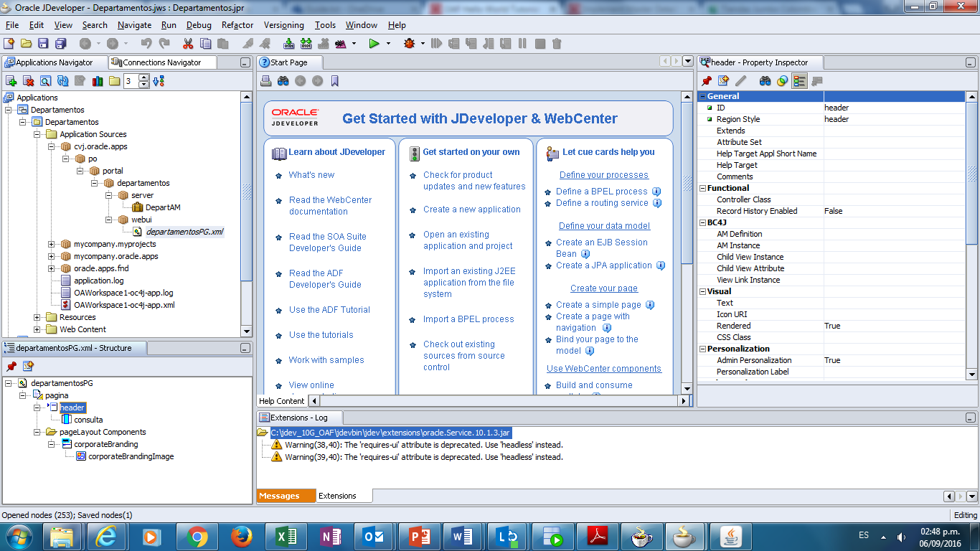Click the green Run arrow icon
Viewport: 980px width, 551px height.
tap(374, 44)
